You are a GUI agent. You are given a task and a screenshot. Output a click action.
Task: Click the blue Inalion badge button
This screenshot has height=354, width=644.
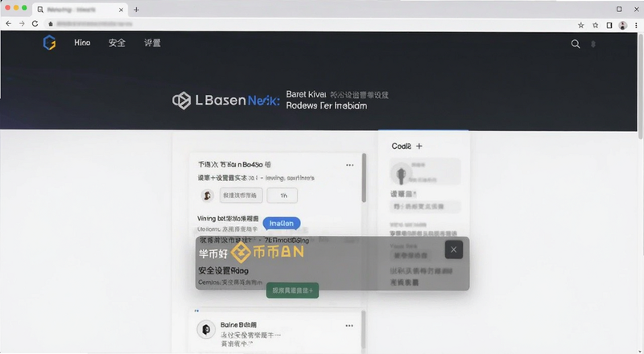[281, 224]
